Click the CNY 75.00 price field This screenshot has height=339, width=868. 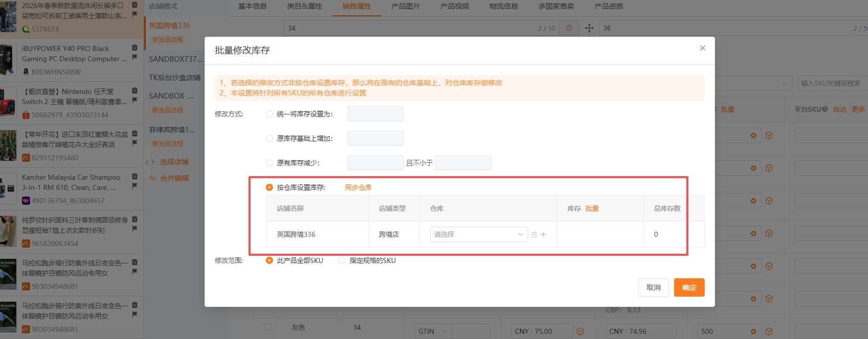pos(542,331)
